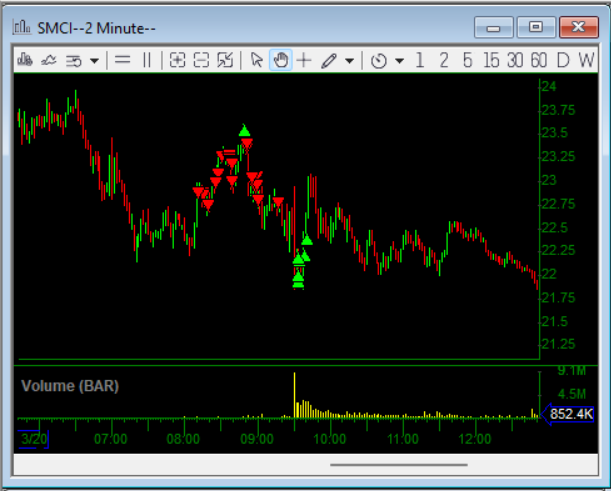Switch to 1 minute interval
The image size is (611, 491).
[x=420, y=60]
